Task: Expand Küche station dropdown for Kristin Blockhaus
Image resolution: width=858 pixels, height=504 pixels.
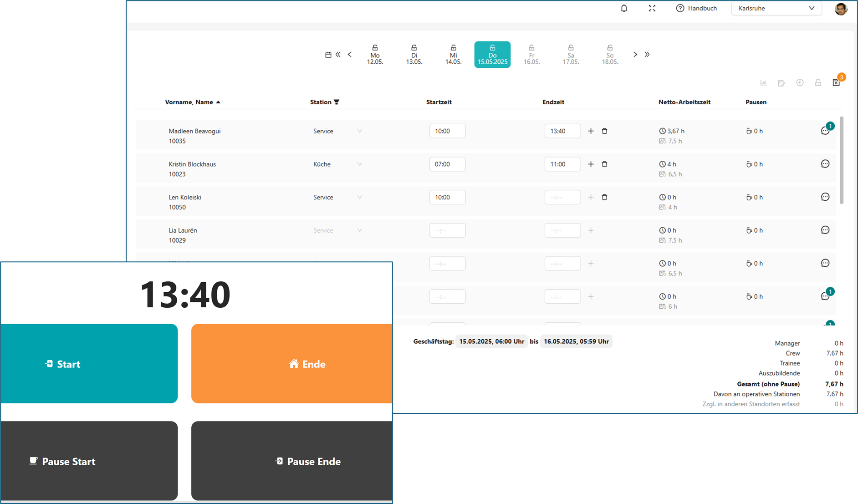Action: click(359, 164)
